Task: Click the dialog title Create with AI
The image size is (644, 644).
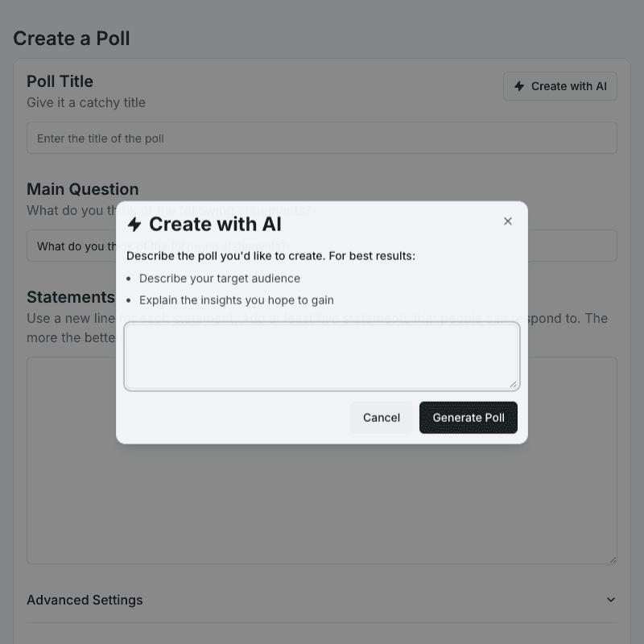Action: (x=215, y=225)
